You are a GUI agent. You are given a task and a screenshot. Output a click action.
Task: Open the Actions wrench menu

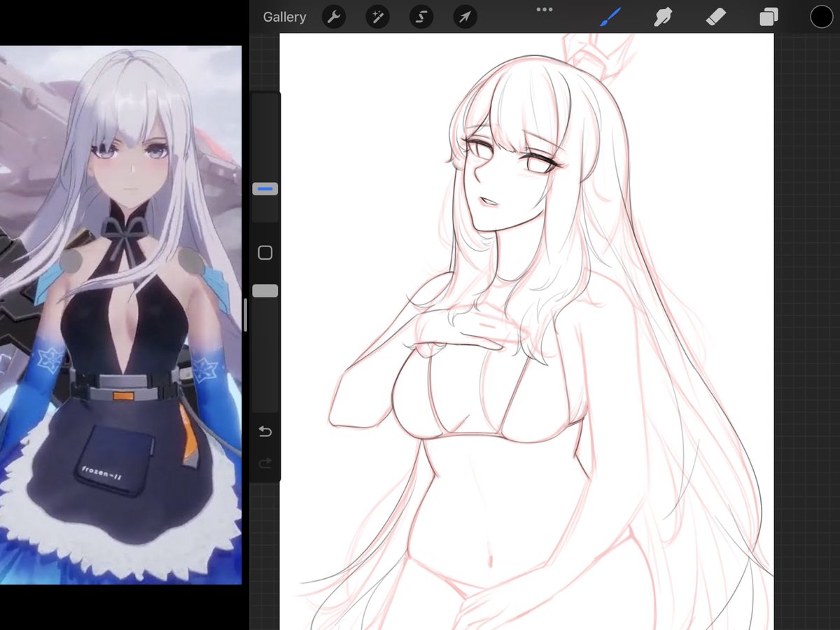[x=335, y=17]
